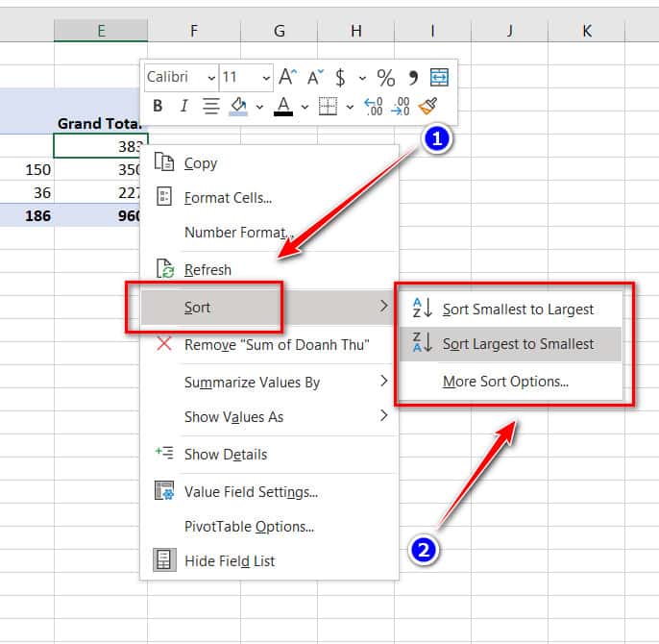This screenshot has height=644, width=659.
Task: Expand Summarize Values By submenu
Action: 269,382
